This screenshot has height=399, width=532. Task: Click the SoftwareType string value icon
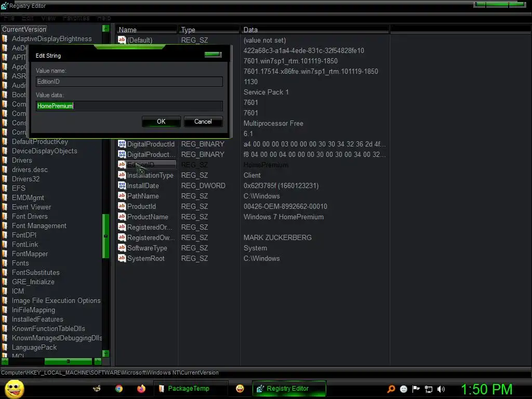click(122, 248)
